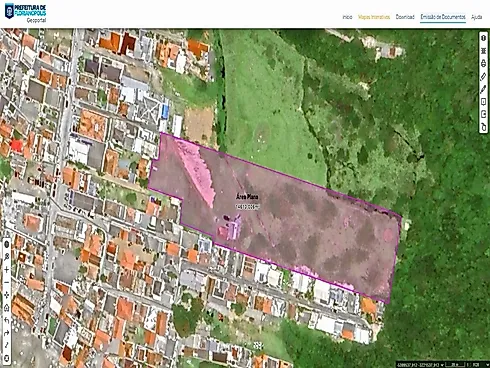Open the legend list icon in right toolbar
The width and height of the screenshot is (490, 368).
484,51
